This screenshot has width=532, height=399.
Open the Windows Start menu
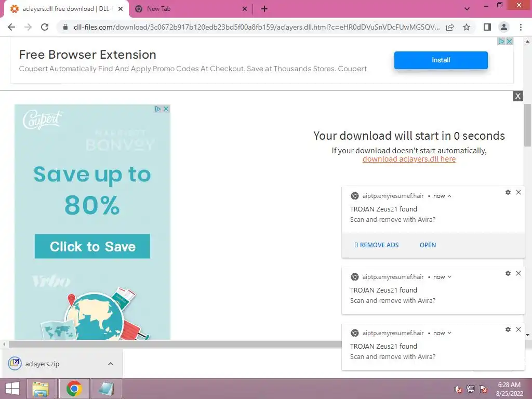point(12,389)
